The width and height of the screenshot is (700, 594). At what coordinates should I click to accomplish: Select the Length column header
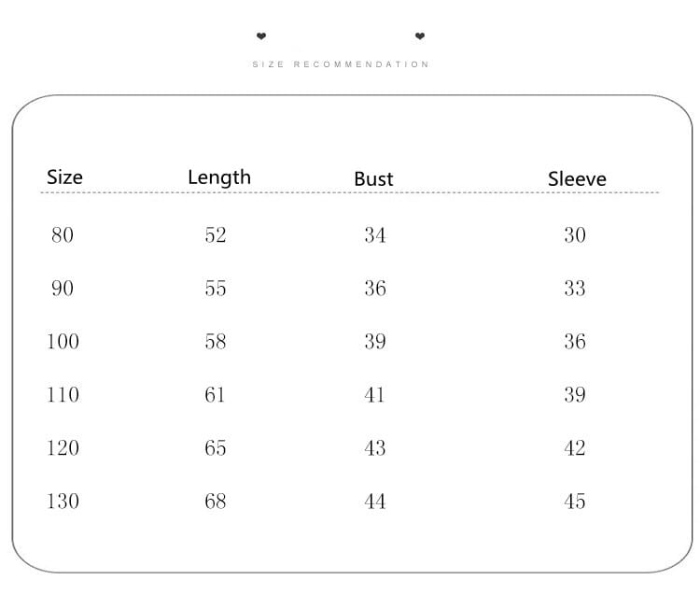pos(219,177)
